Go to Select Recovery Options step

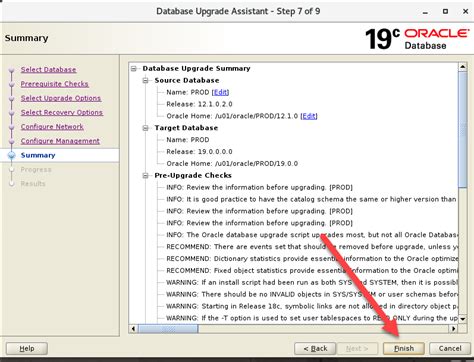pyautogui.click(x=62, y=113)
